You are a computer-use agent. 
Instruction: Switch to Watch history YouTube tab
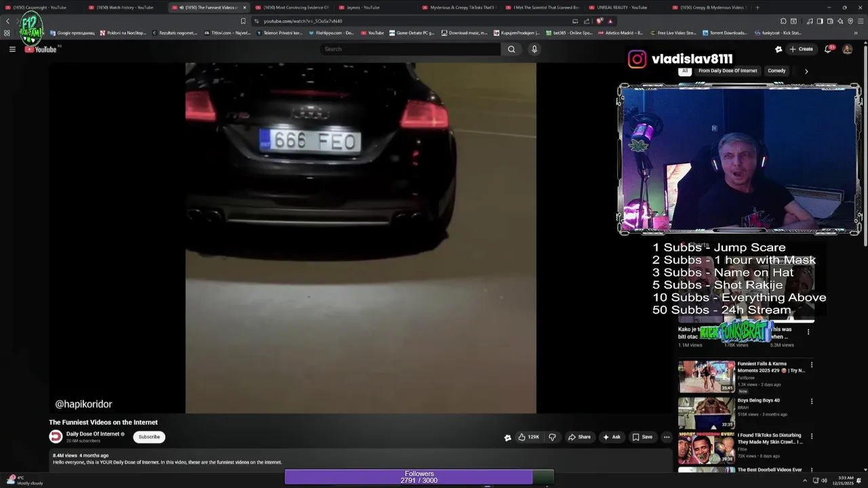click(x=125, y=7)
